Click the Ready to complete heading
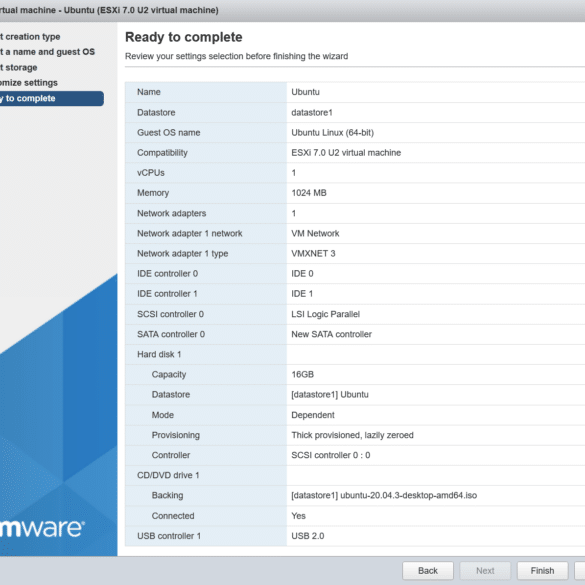 click(184, 37)
